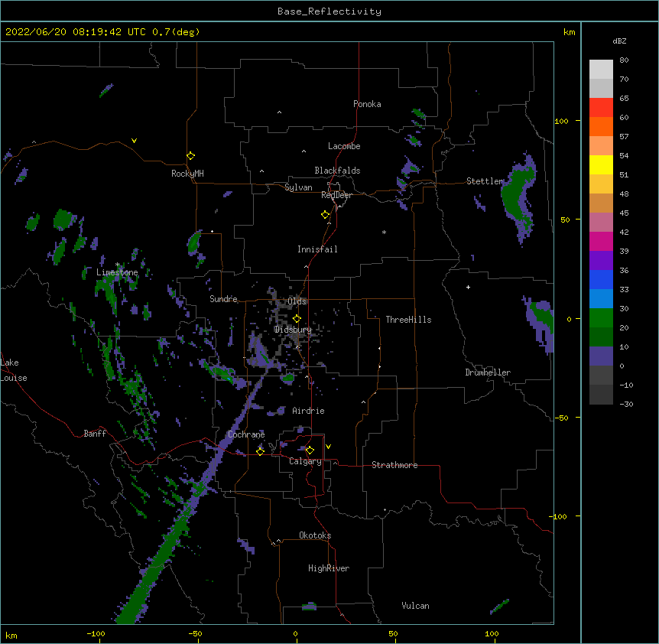Click the Banff label
The height and width of the screenshot is (644, 659).
tap(95, 434)
